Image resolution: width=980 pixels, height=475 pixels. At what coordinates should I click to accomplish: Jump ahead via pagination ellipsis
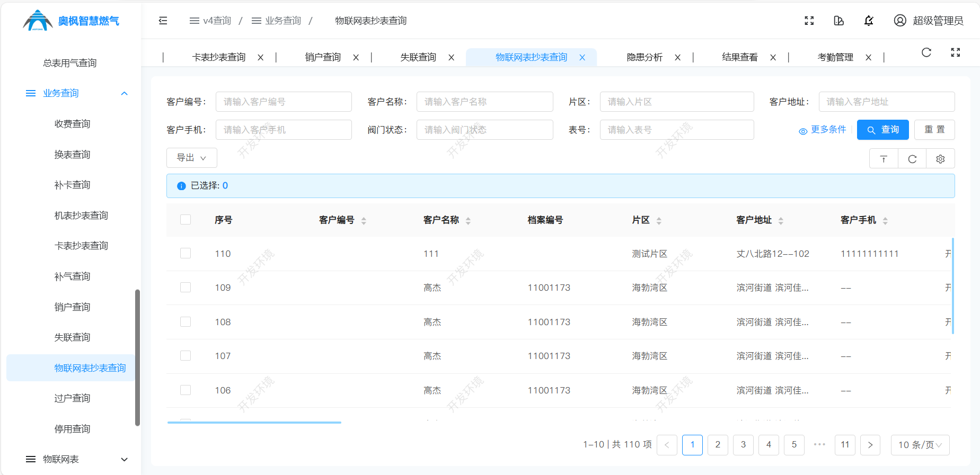(x=819, y=445)
